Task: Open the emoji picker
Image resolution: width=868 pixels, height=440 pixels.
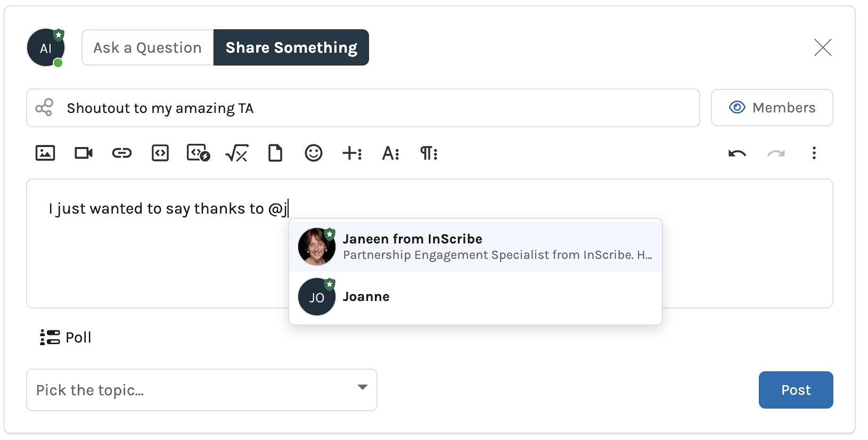Action: (x=314, y=153)
